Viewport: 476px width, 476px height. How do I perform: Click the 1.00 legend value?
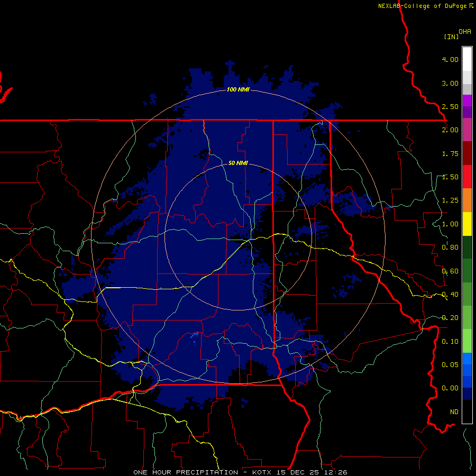click(450, 224)
